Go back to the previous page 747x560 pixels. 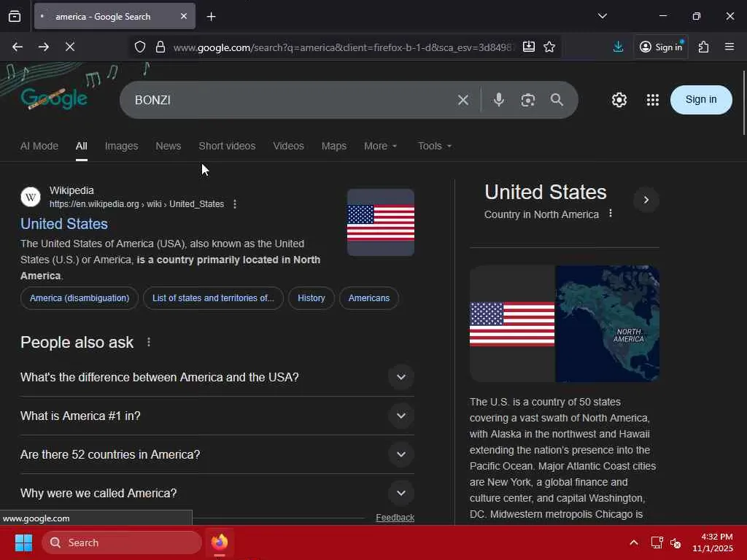(x=18, y=47)
